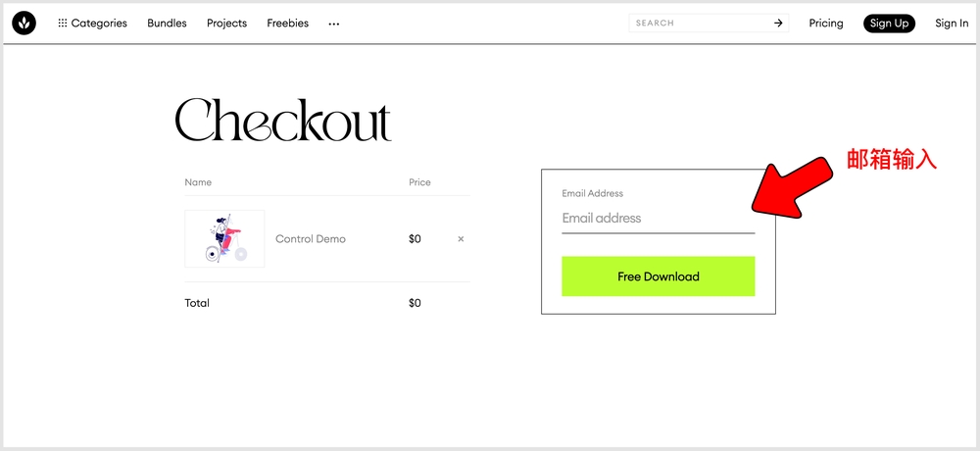Viewport: 980px width, 451px height.
Task: Go to the Projects page
Action: pos(227,24)
